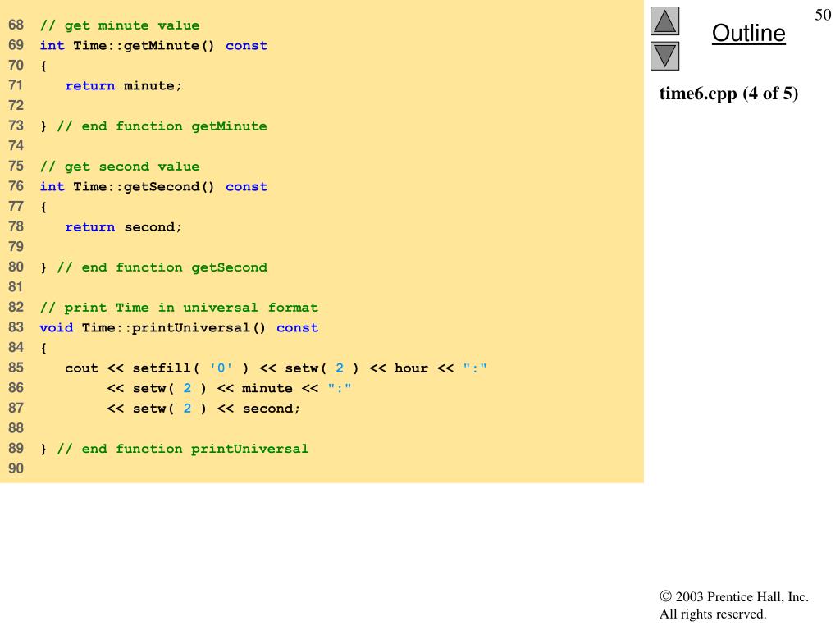Select comment print Time in universal format
The image size is (840, 630).
click(x=179, y=308)
